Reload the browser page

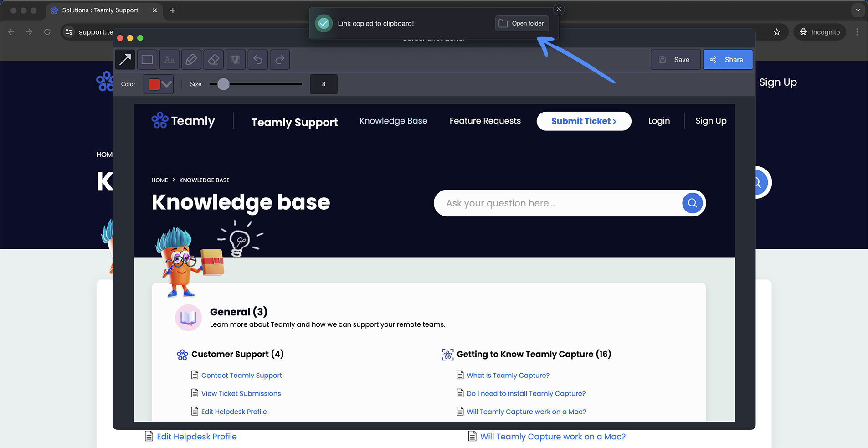(47, 32)
